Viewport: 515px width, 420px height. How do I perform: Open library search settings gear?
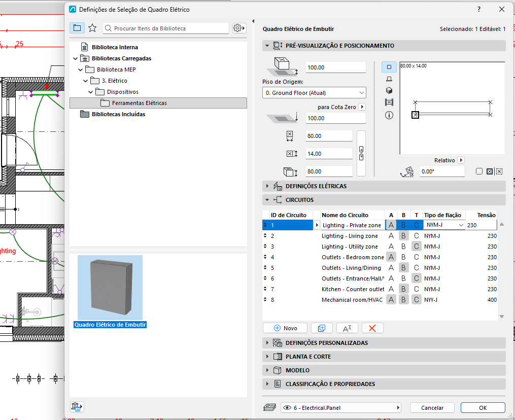(x=239, y=28)
